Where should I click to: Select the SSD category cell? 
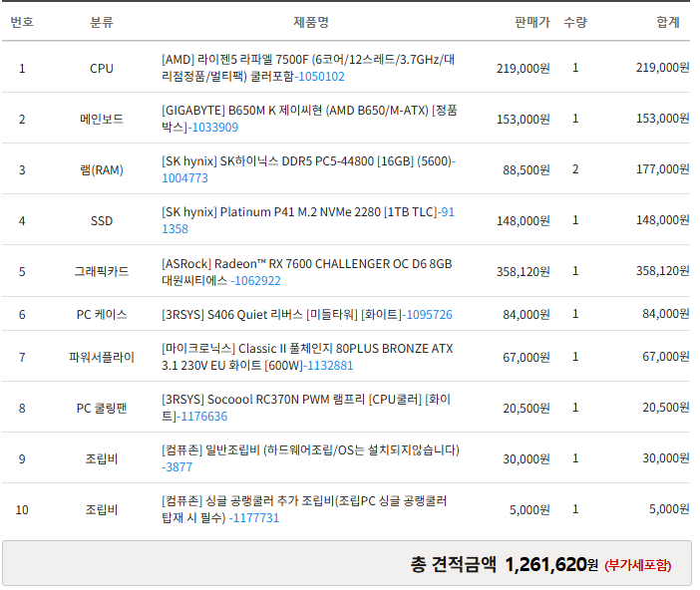coord(102,221)
